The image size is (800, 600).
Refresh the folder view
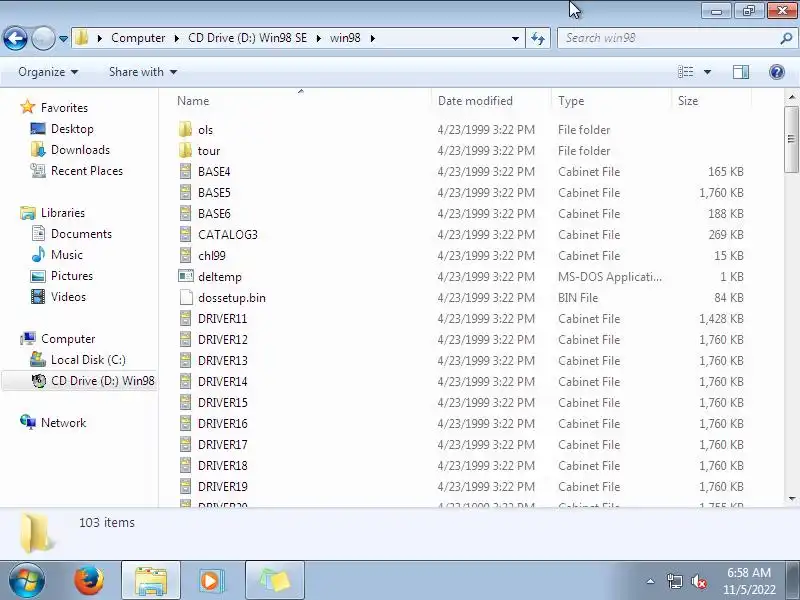pyautogui.click(x=538, y=38)
